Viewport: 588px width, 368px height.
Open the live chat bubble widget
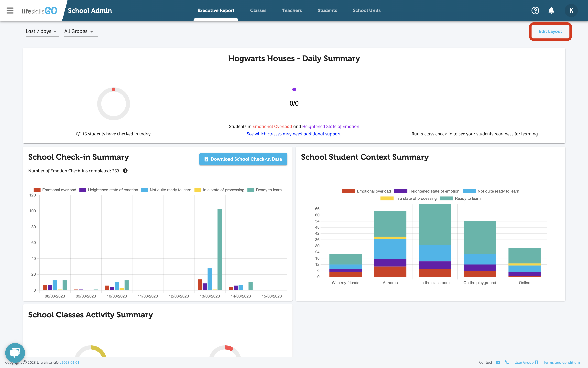click(x=15, y=353)
